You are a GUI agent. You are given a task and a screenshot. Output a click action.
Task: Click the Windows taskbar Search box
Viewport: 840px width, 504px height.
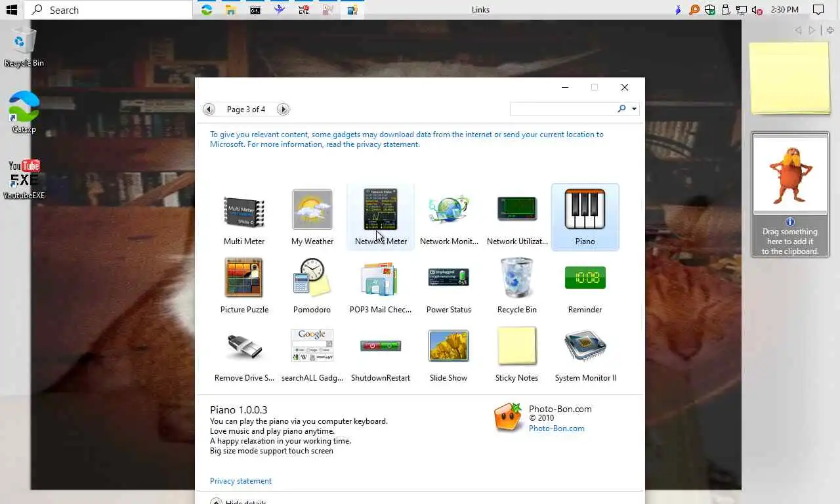pyautogui.click(x=109, y=10)
